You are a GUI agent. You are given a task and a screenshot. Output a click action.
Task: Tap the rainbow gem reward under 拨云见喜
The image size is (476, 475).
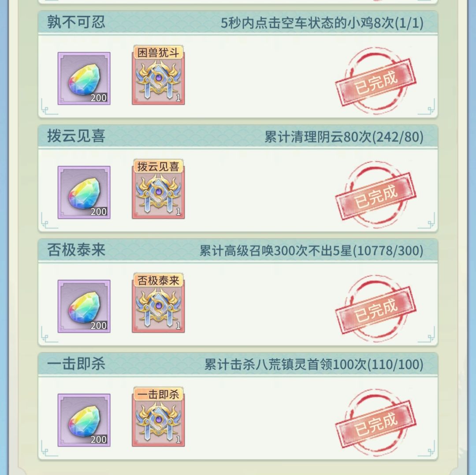[x=84, y=192]
